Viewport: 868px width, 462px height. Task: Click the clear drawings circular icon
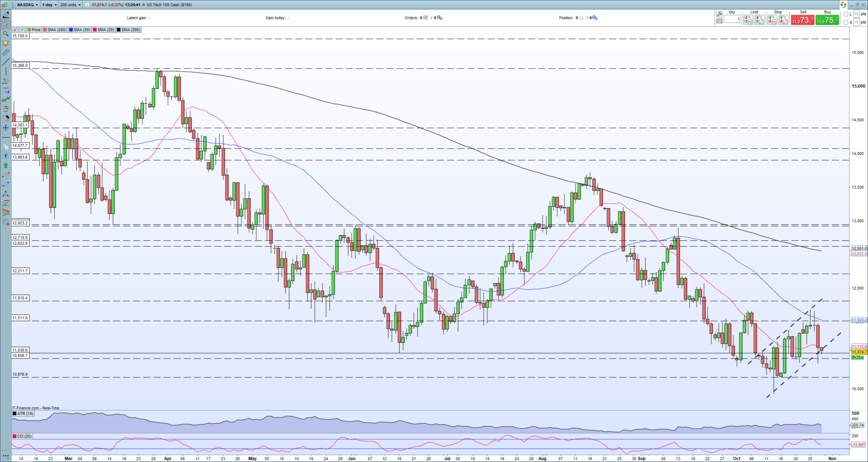[5, 222]
